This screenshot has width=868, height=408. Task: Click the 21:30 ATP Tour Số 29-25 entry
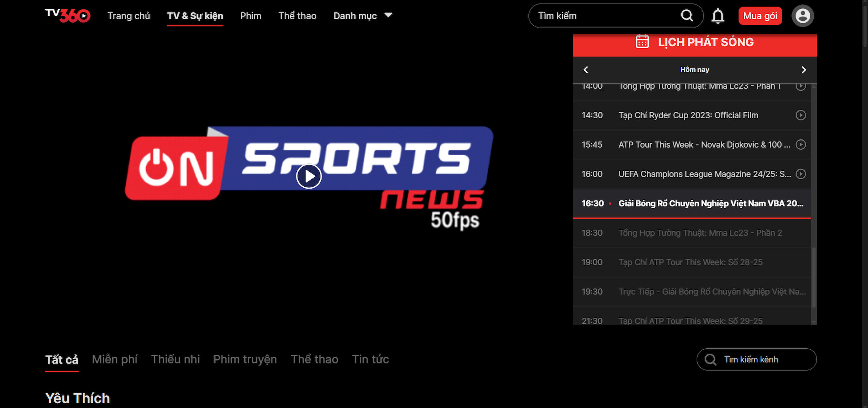692,316
